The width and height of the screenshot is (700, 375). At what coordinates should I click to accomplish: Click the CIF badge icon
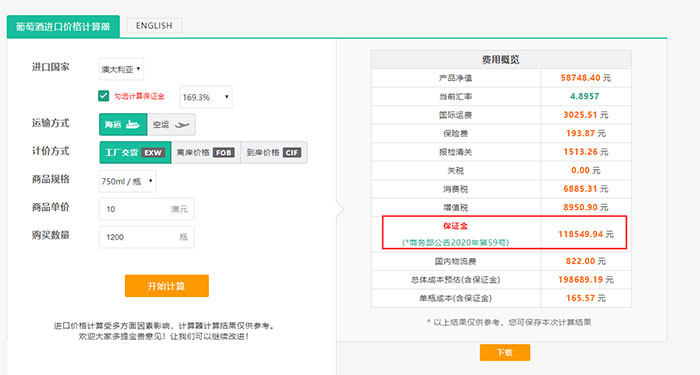coord(292,153)
